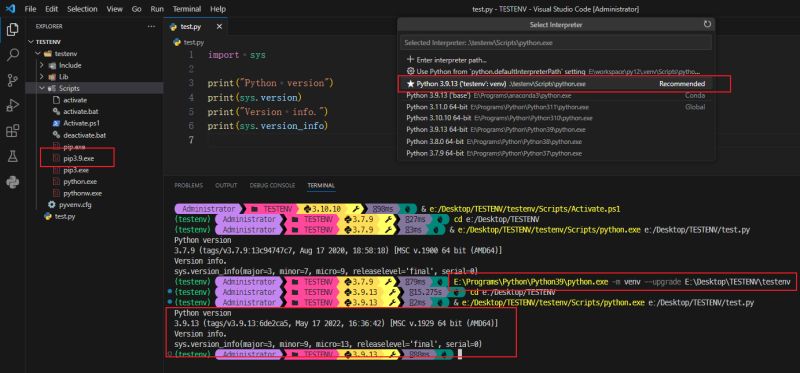
Task: Click terminal prompt cursor on last line
Action: pyautogui.click(x=460, y=354)
